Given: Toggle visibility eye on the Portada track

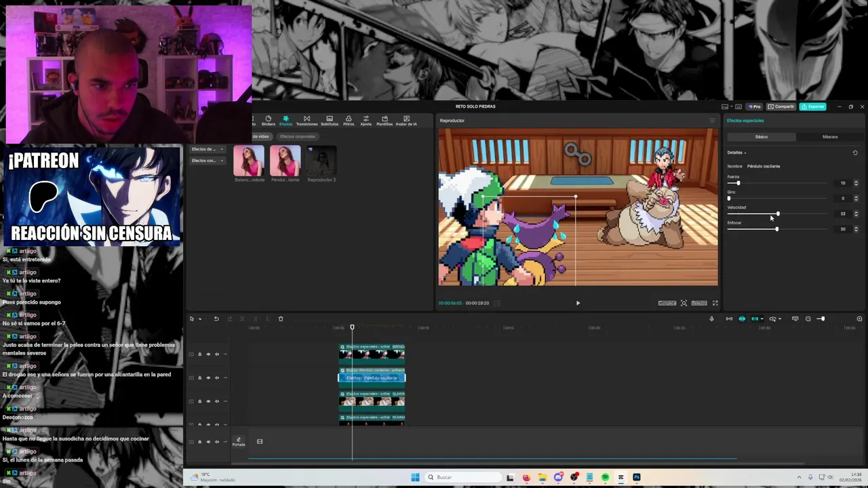Looking at the screenshot, I should pyautogui.click(x=208, y=442).
